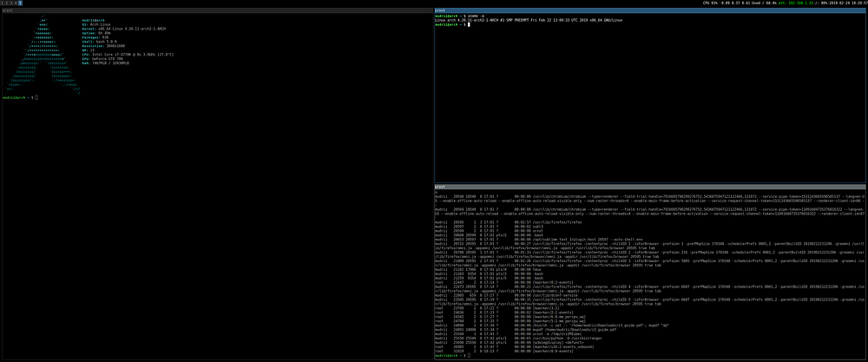
Task: Select the Shell: bash 5.0.0 line
Action: pos(99,41)
